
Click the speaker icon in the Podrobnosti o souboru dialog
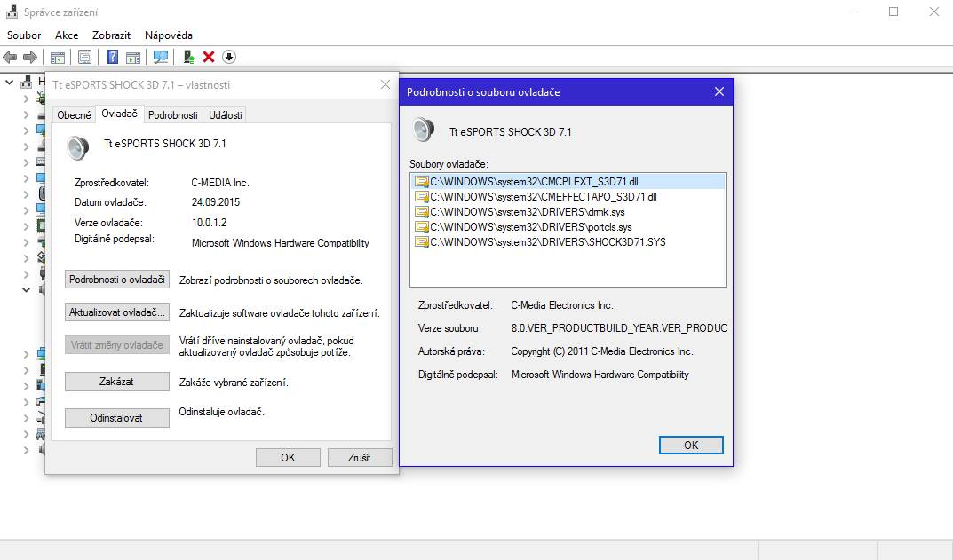point(424,130)
